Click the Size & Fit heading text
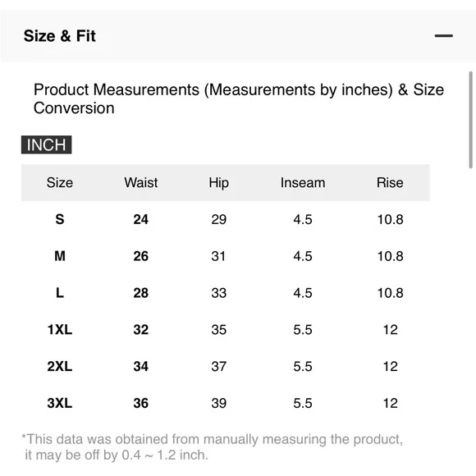 pos(60,36)
